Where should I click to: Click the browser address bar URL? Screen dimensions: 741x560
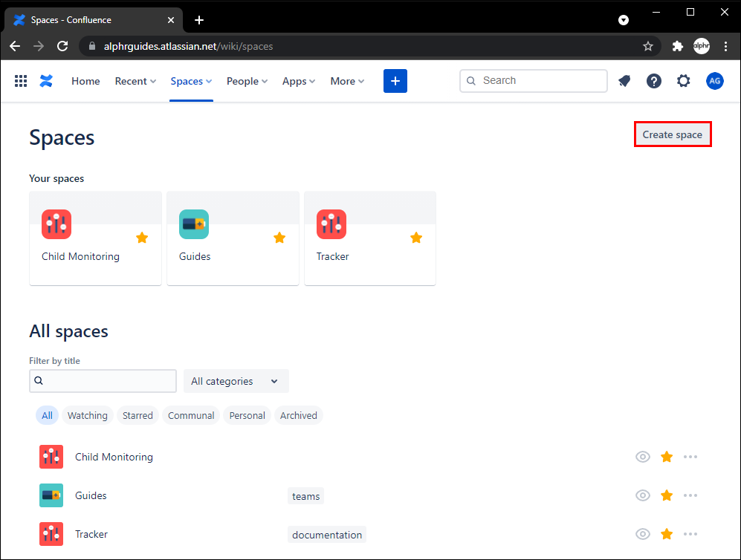tap(188, 46)
